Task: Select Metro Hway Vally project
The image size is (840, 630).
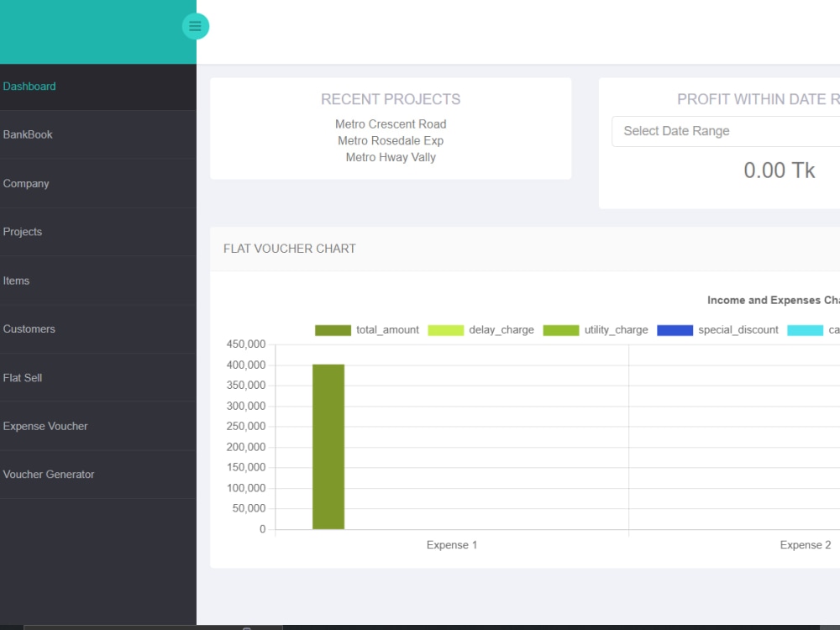Action: tap(391, 157)
